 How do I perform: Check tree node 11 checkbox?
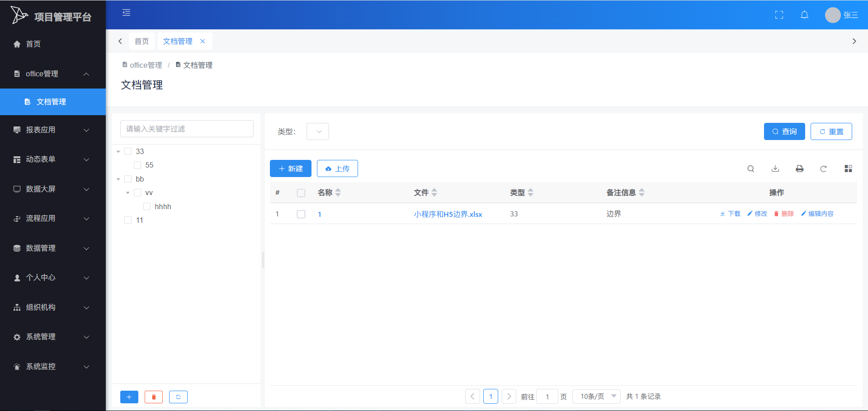coord(128,220)
